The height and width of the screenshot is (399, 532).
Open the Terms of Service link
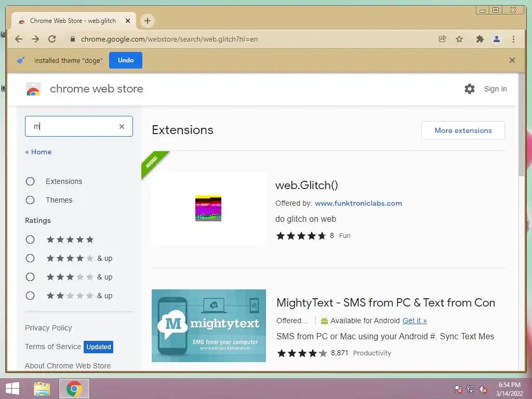53,347
